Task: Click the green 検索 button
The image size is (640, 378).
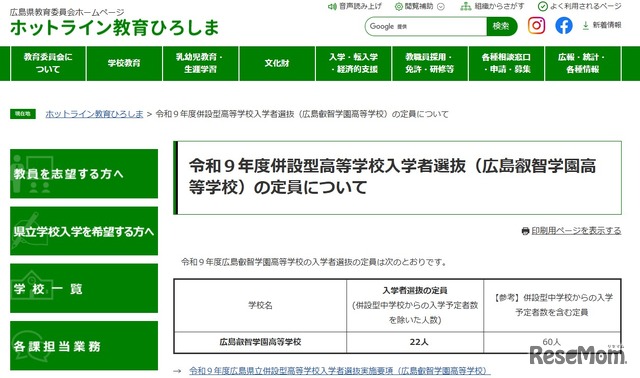Action: pyautogui.click(x=501, y=27)
